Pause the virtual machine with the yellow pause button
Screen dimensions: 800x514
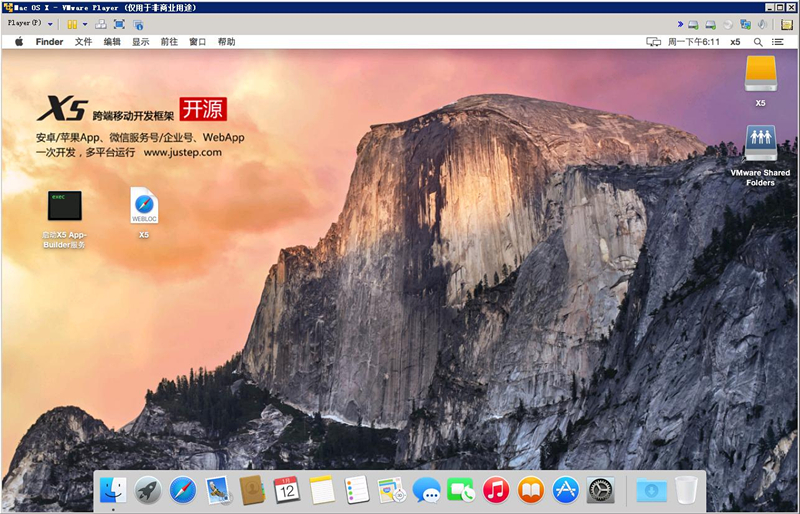[72, 24]
